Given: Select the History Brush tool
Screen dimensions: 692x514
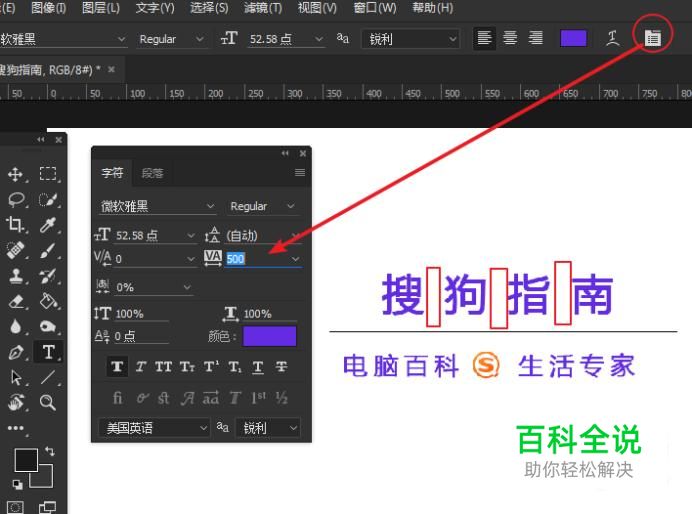Looking at the screenshot, I should [48, 276].
